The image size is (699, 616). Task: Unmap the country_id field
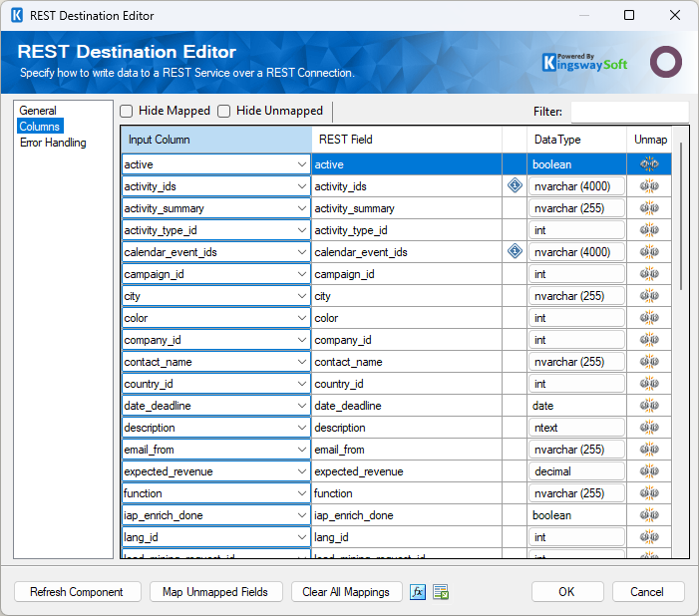click(649, 384)
